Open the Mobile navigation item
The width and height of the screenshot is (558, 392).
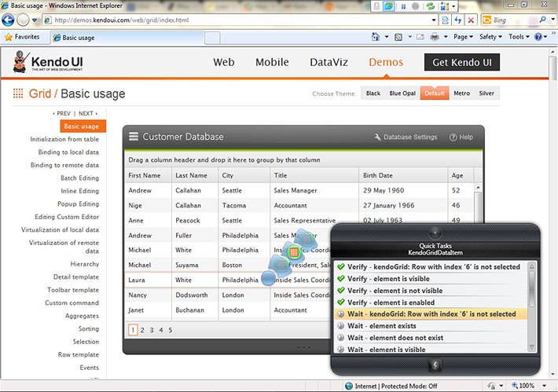tap(272, 62)
